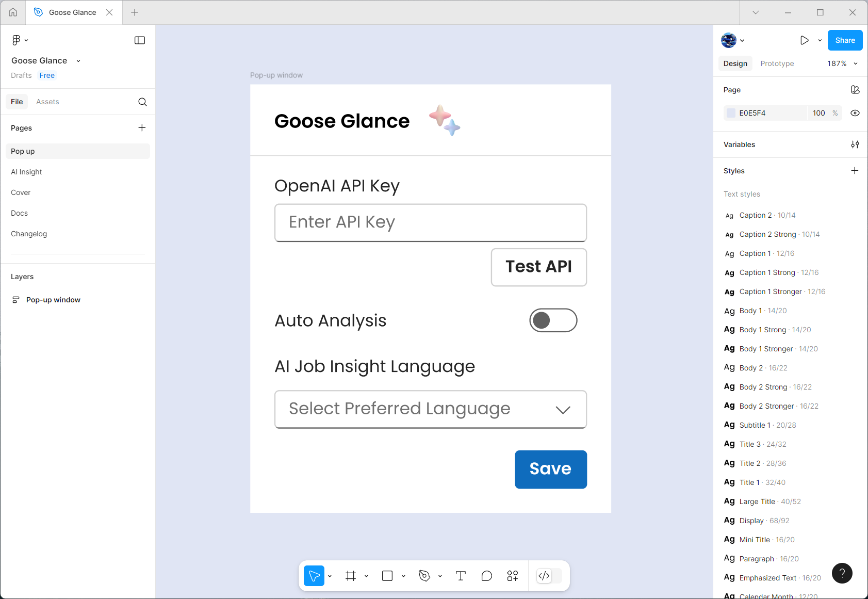Click the Pop-up window frame label on canvas
The width and height of the screenshot is (868, 599).
pyautogui.click(x=276, y=75)
